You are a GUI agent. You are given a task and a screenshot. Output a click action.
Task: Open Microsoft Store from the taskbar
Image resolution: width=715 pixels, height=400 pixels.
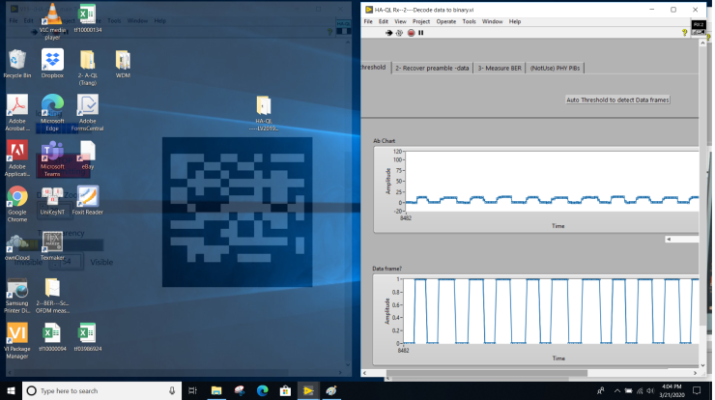[x=285, y=390]
